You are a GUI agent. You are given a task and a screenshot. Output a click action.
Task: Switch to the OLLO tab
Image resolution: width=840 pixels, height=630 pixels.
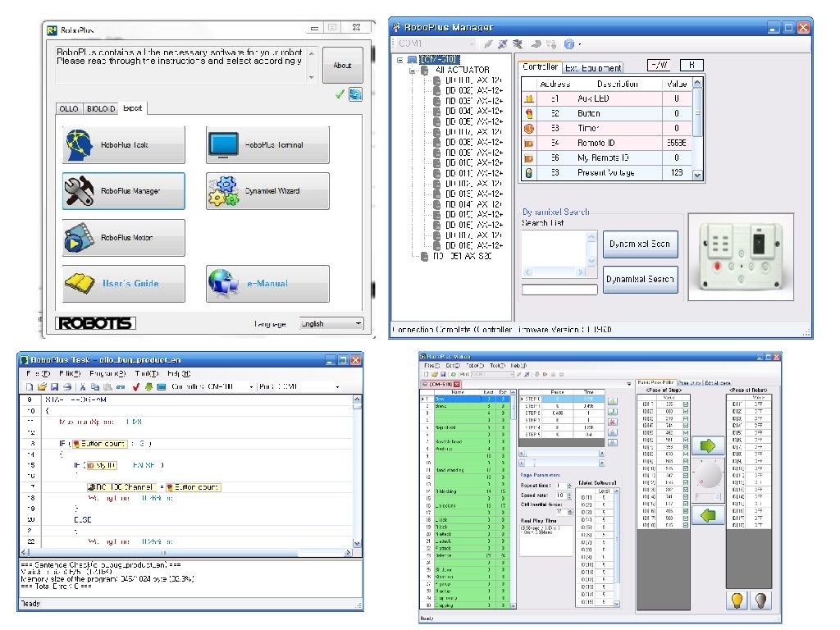69,109
